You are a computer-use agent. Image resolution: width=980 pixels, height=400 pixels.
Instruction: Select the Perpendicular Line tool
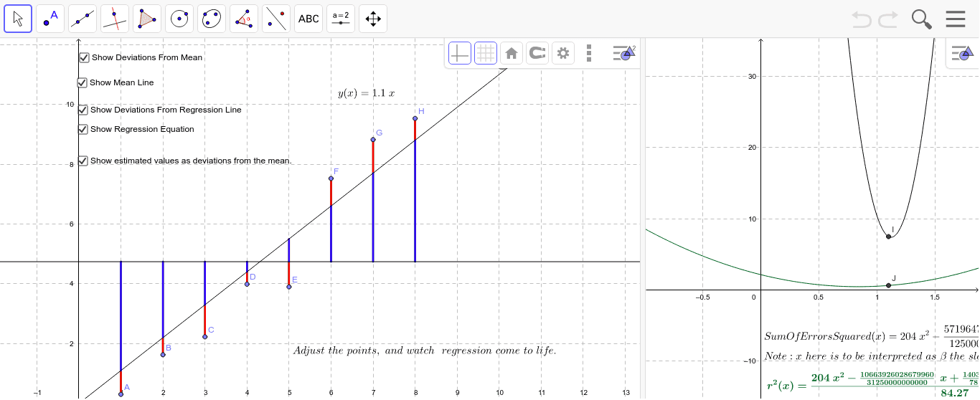pos(115,19)
